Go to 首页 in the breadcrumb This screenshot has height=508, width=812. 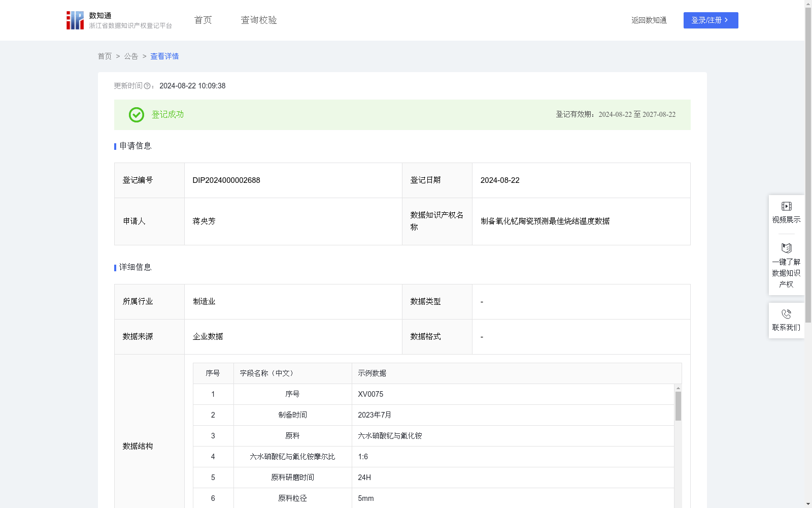pos(105,56)
